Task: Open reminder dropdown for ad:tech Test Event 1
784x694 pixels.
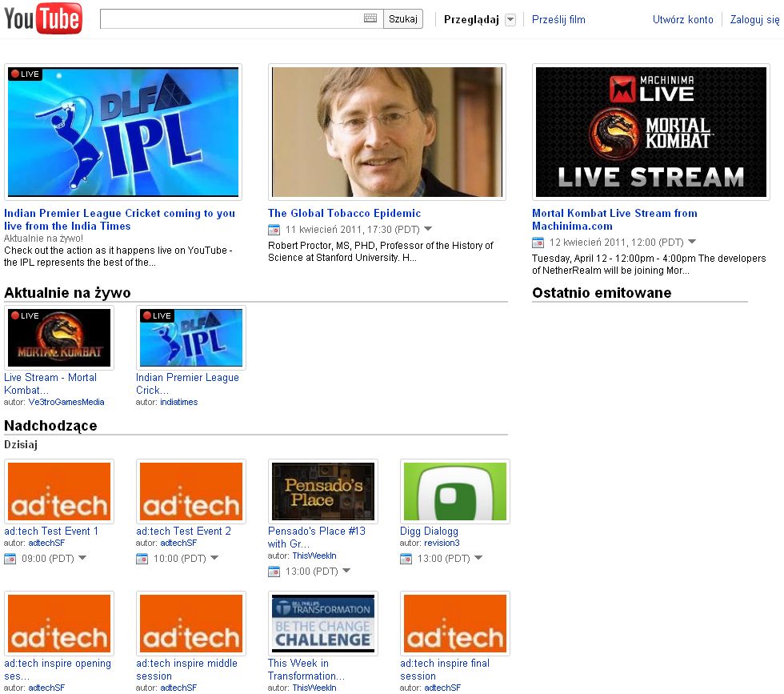Action: (82, 557)
